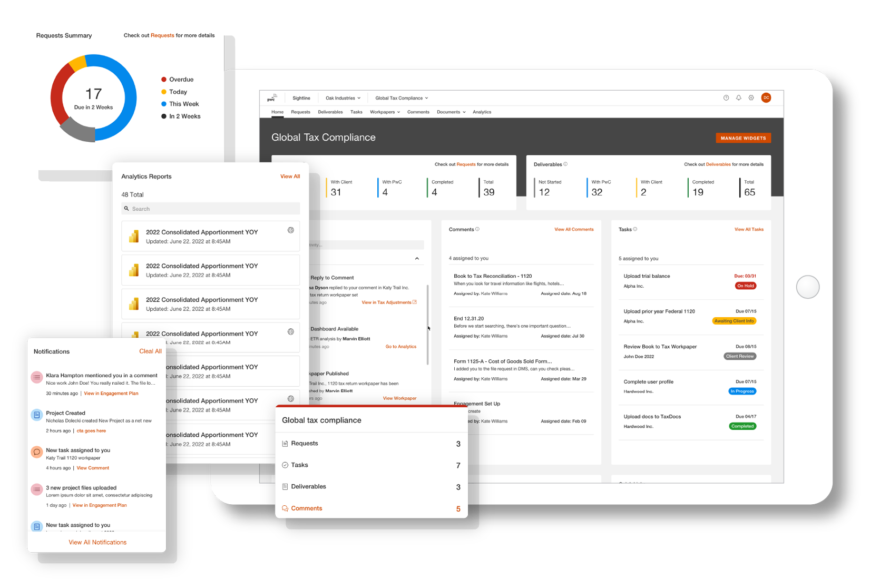Expand the Oak Industries dropdown
870x588 pixels.
343,98
